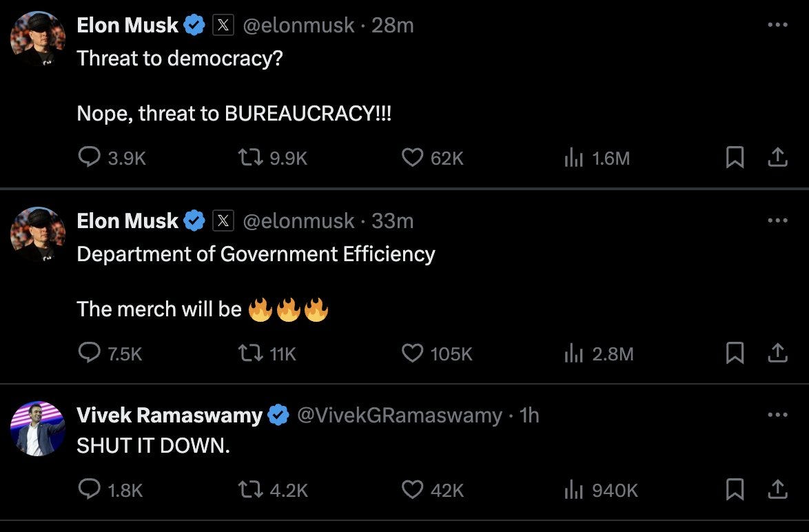Screen dimensions: 809x532
Task: Click Elon Musk's verified badge
Action: coord(194,25)
